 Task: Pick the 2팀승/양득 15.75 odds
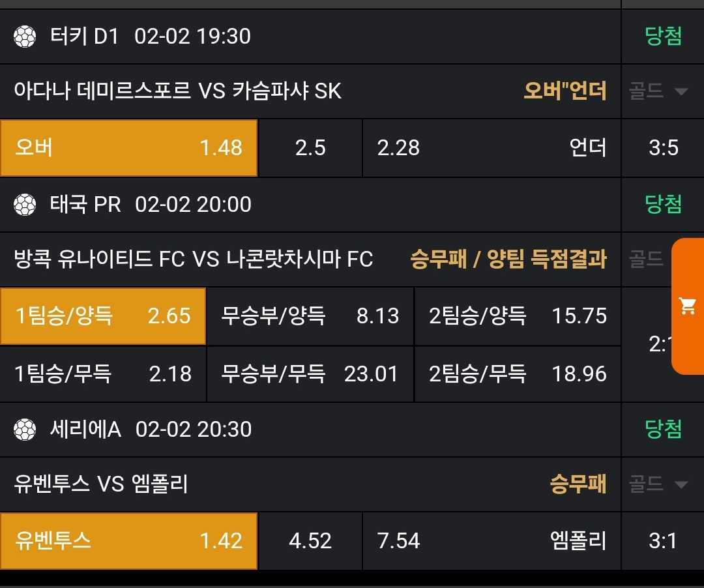coord(518,316)
